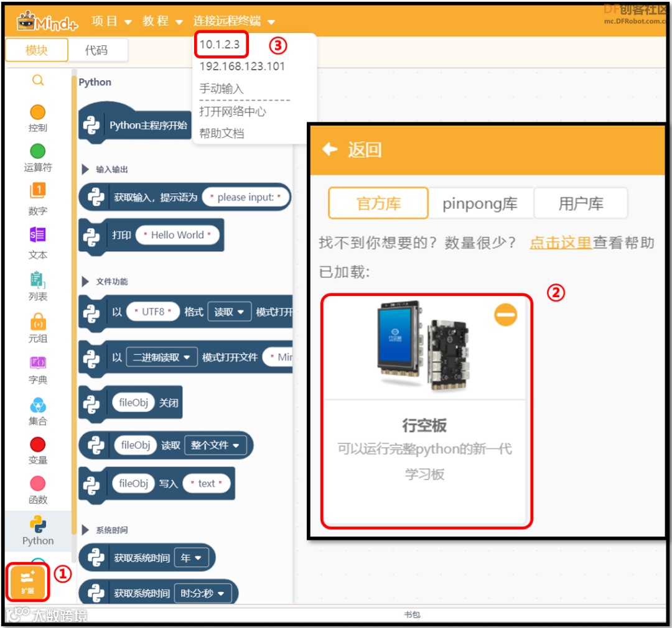This screenshot has height=628, width=672.
Task: Click Python icon on 获取系统时间 时:分:秒 block
Action: pos(96,594)
